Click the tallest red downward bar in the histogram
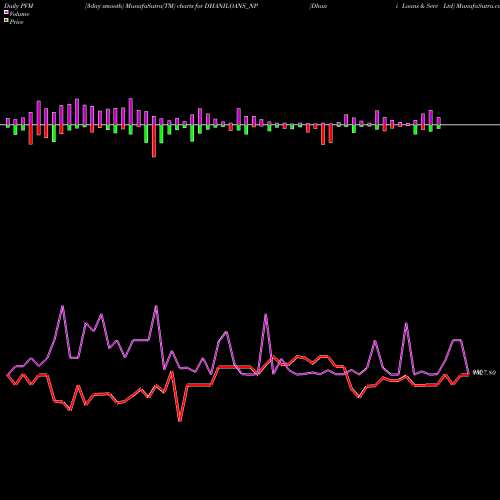Screen dimensions: 500x500 coord(154,141)
